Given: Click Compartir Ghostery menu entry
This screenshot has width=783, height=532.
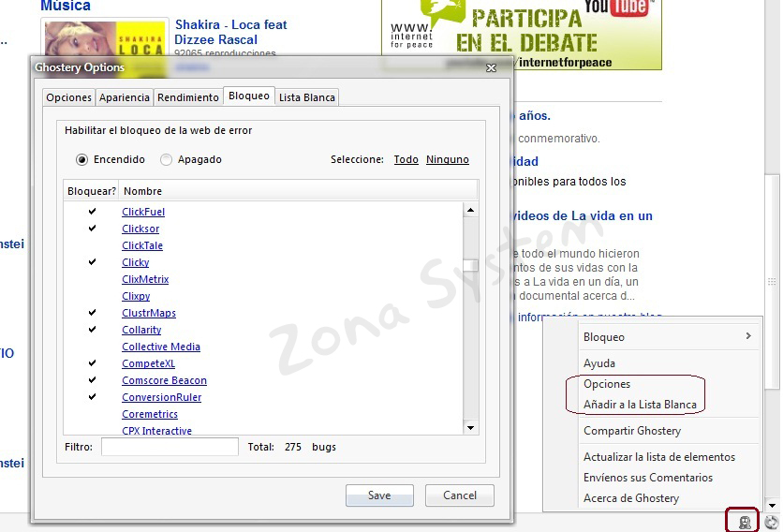Looking at the screenshot, I should (x=632, y=431).
